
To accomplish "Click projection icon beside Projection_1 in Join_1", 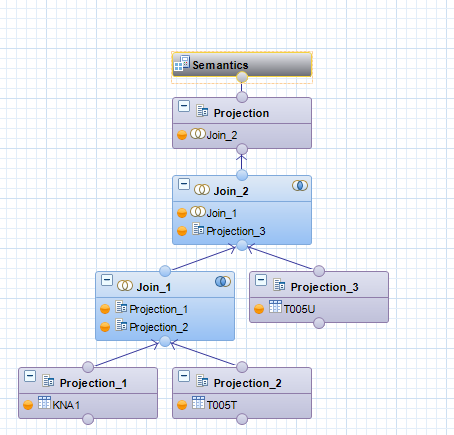I will 121,307.
